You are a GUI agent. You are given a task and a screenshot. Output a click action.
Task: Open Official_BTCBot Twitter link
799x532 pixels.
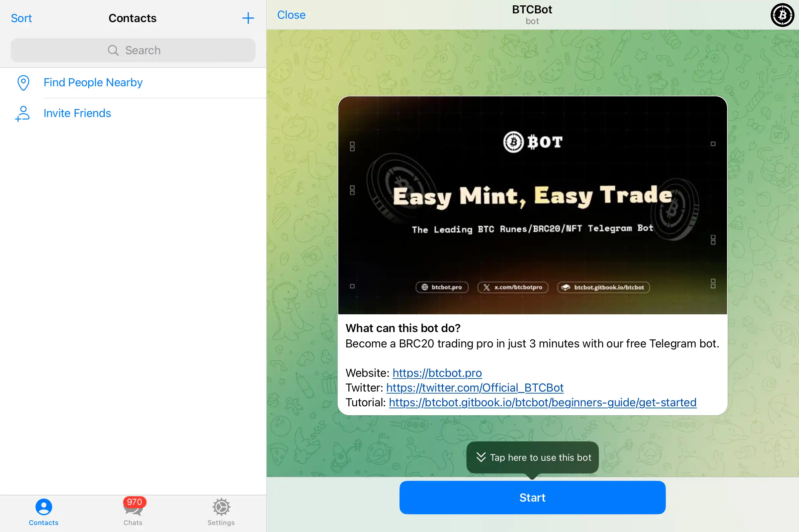coord(475,387)
